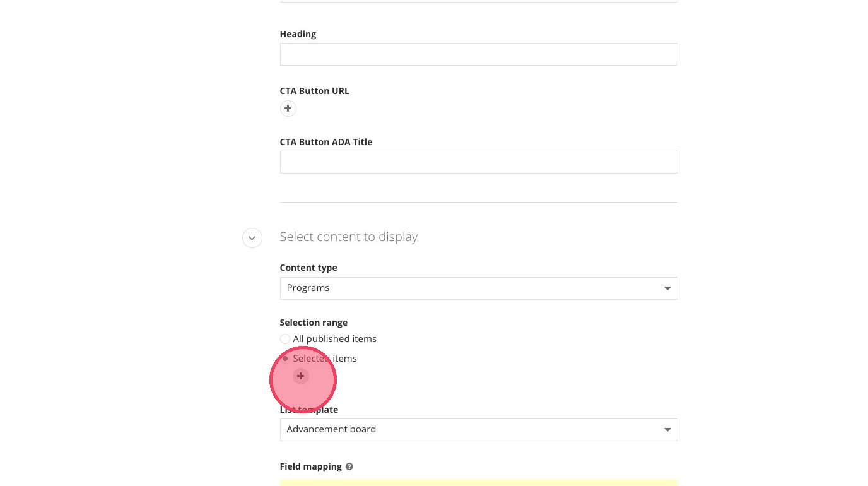The image size is (868, 486).
Task: Open the Field mapping help icon
Action: (349, 466)
